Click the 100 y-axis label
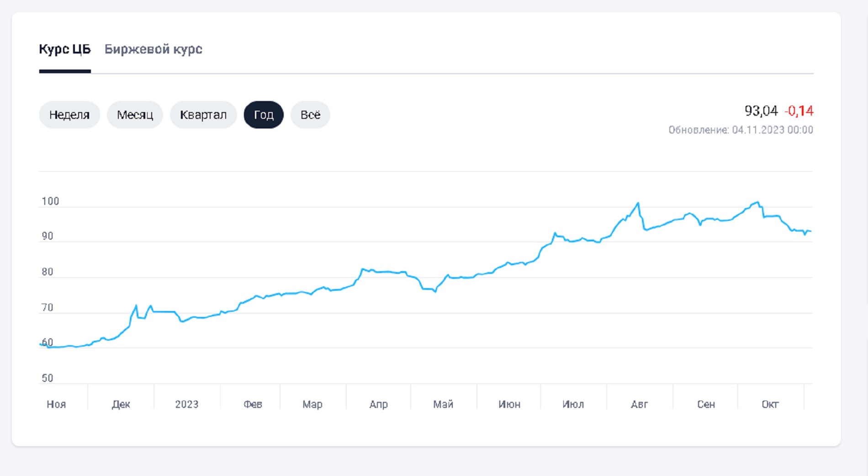 pyautogui.click(x=50, y=201)
